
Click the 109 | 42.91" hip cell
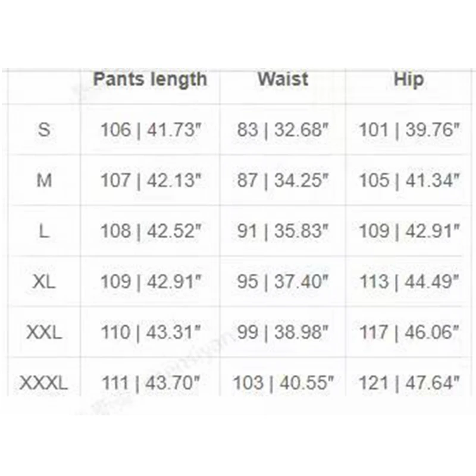coord(409,231)
